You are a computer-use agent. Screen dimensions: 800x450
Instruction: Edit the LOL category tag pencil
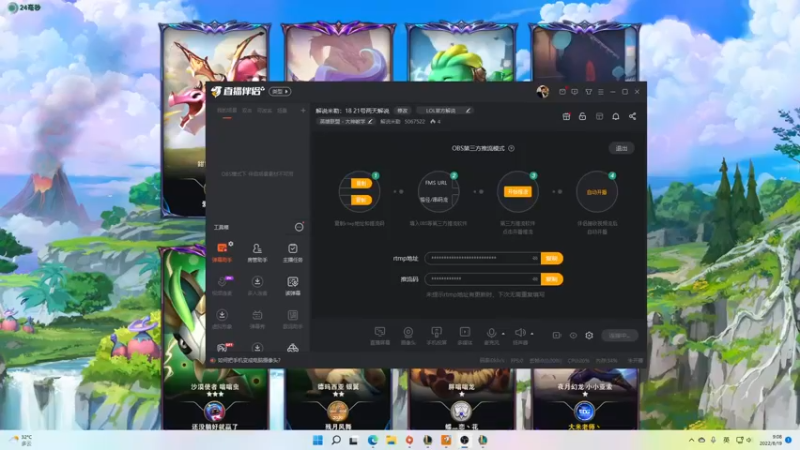point(468,111)
